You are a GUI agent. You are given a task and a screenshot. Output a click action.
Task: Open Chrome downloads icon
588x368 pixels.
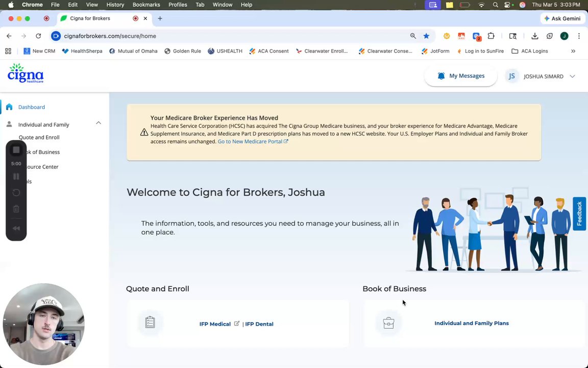tap(535, 36)
